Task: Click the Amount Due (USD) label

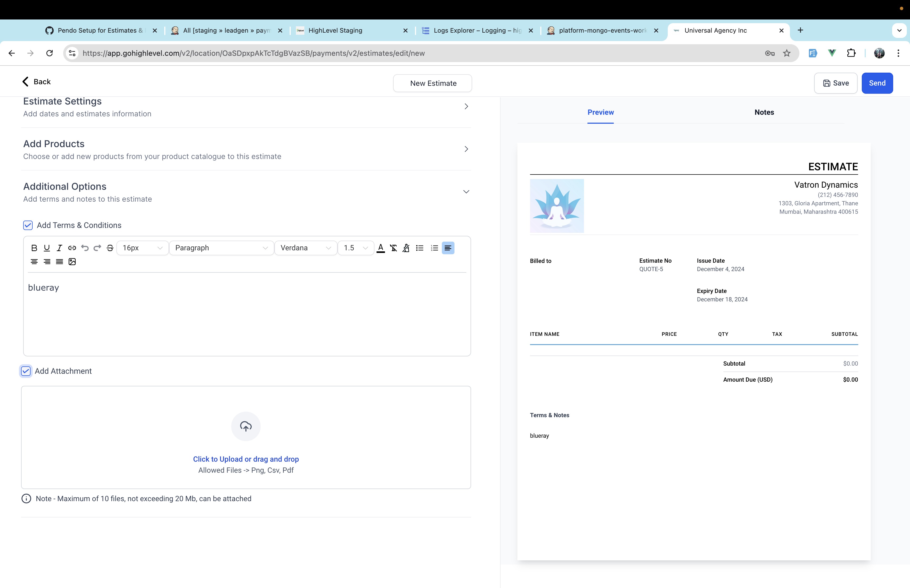Action: point(748,380)
